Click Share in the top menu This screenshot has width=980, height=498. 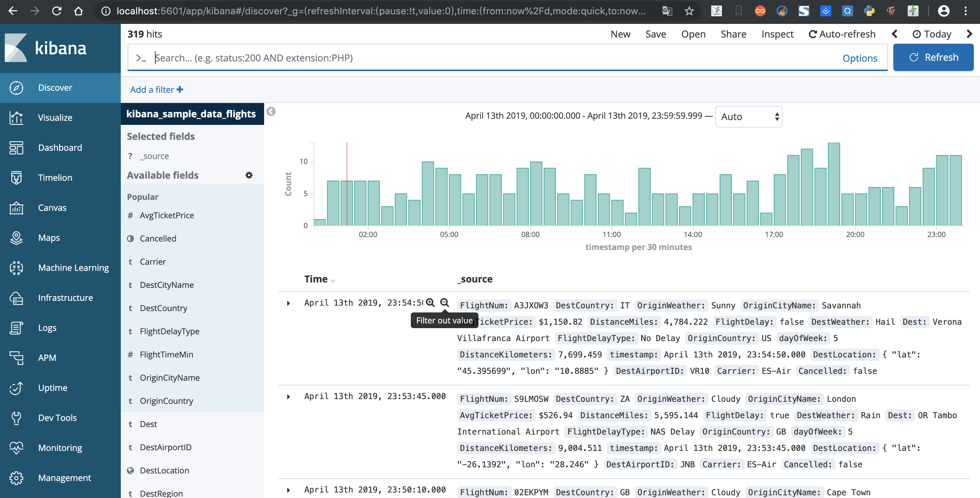[733, 34]
